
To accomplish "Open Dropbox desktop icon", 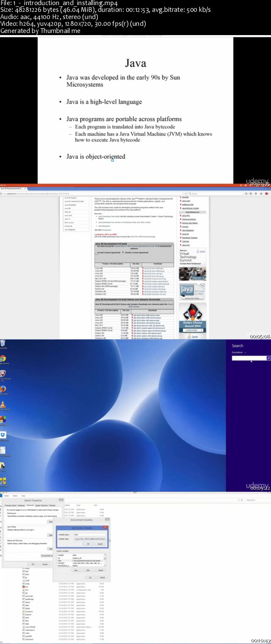I will (x=3, y=436).
